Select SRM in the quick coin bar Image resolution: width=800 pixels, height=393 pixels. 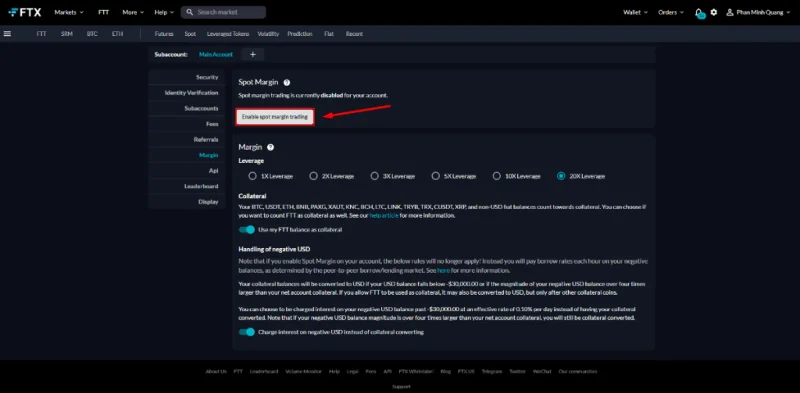(x=67, y=34)
